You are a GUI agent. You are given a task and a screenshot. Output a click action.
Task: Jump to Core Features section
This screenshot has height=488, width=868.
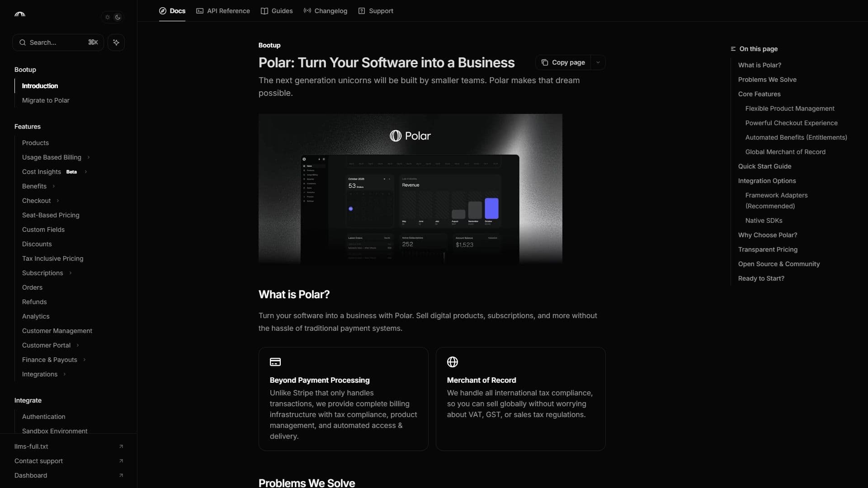tap(759, 94)
